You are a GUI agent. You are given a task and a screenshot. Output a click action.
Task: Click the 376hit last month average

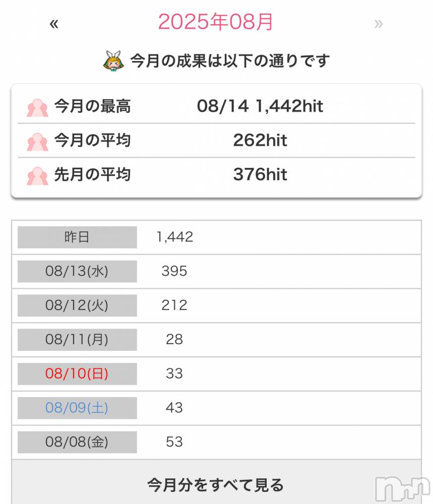260,174
